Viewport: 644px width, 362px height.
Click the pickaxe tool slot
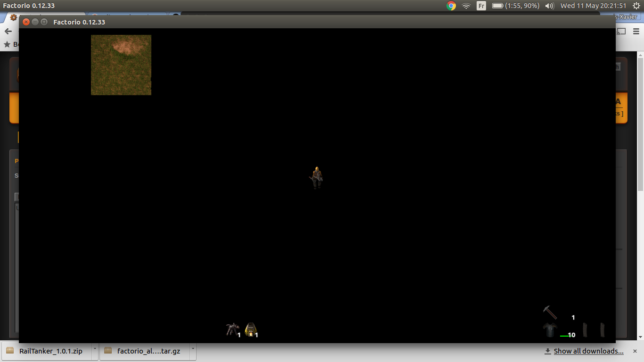[550, 313]
